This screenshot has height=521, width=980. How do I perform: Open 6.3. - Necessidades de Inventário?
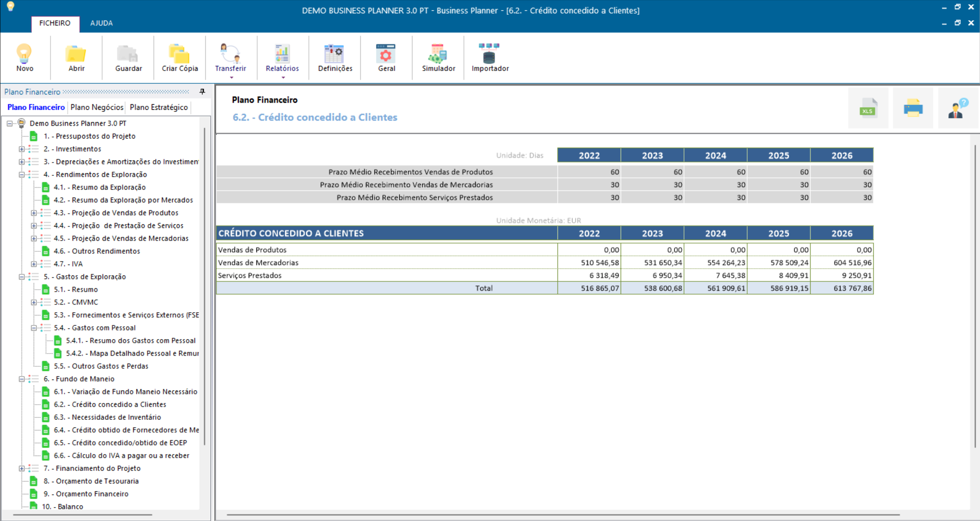107,417
